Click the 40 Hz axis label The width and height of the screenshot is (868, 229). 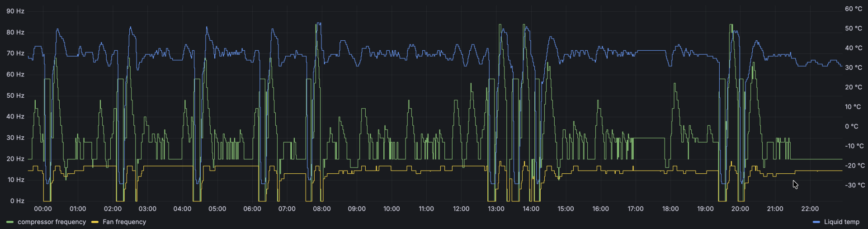[15, 116]
